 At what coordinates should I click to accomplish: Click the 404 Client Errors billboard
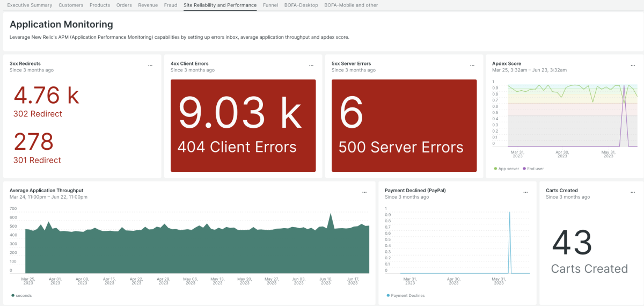[x=243, y=126]
